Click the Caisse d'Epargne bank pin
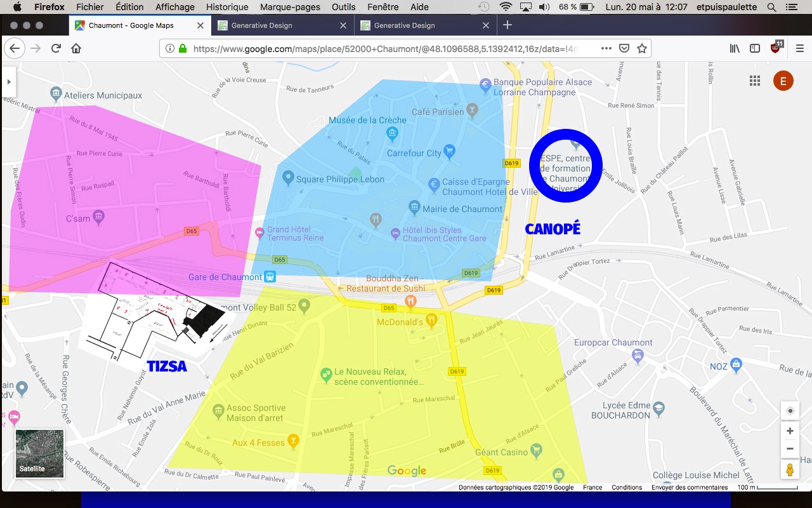This screenshot has width=812, height=508. [x=435, y=185]
